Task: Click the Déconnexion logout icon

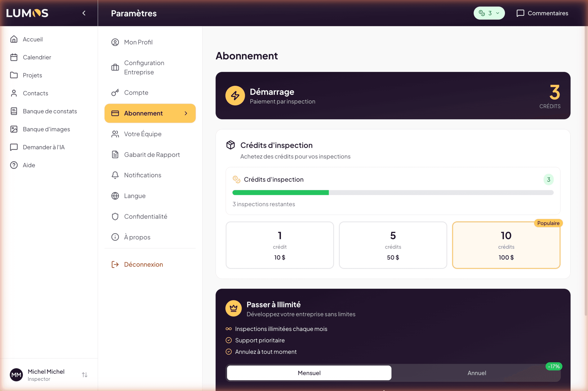Action: tap(115, 264)
